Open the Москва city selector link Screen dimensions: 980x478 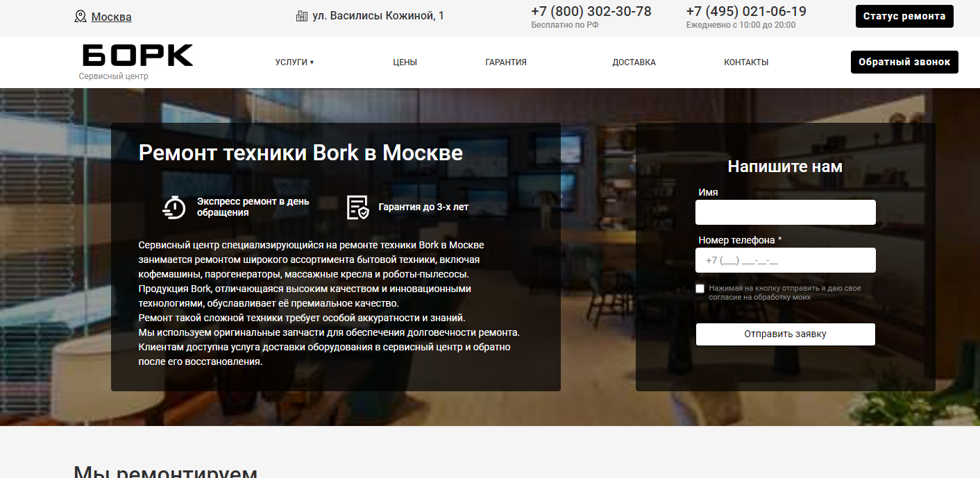[111, 17]
